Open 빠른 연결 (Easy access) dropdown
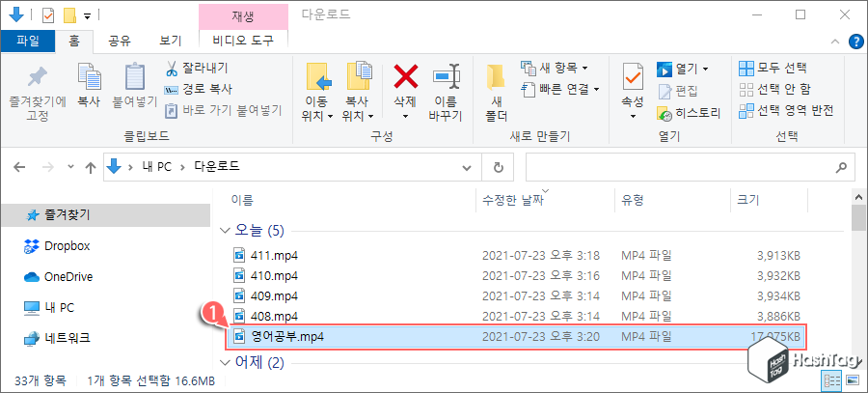The image size is (868, 393). point(560,89)
